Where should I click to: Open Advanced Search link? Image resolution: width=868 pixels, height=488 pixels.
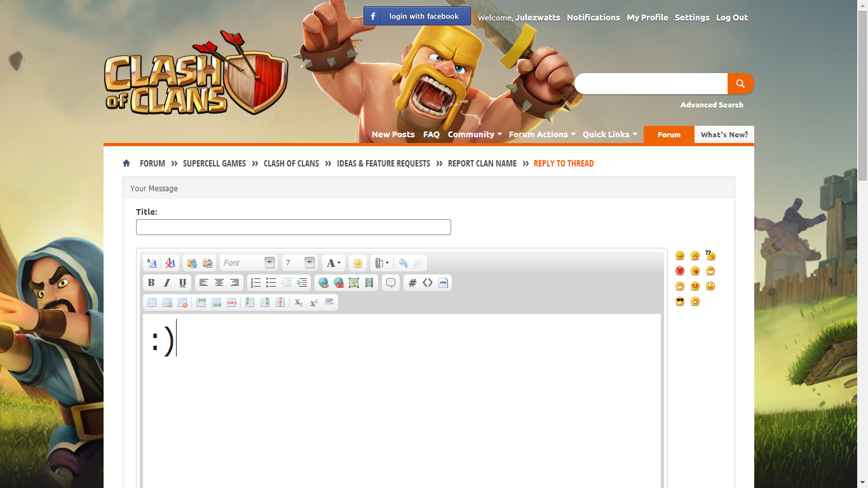pyautogui.click(x=712, y=105)
